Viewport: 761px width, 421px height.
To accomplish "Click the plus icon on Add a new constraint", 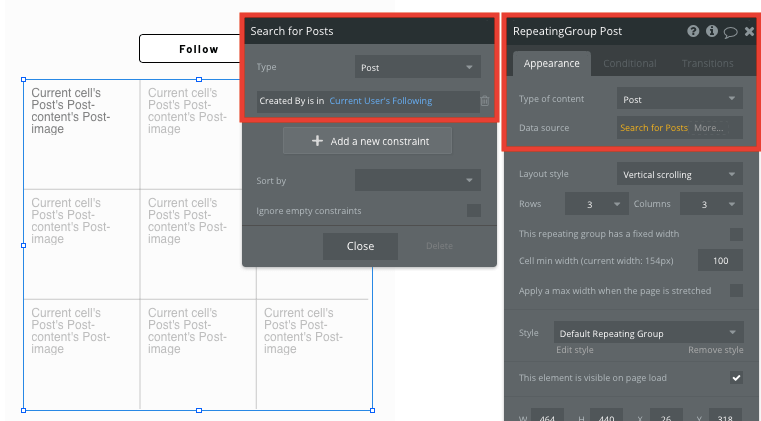I will click(317, 141).
